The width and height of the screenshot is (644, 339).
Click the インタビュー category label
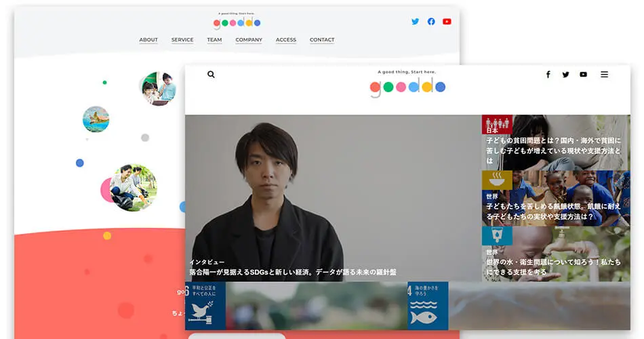(207, 262)
